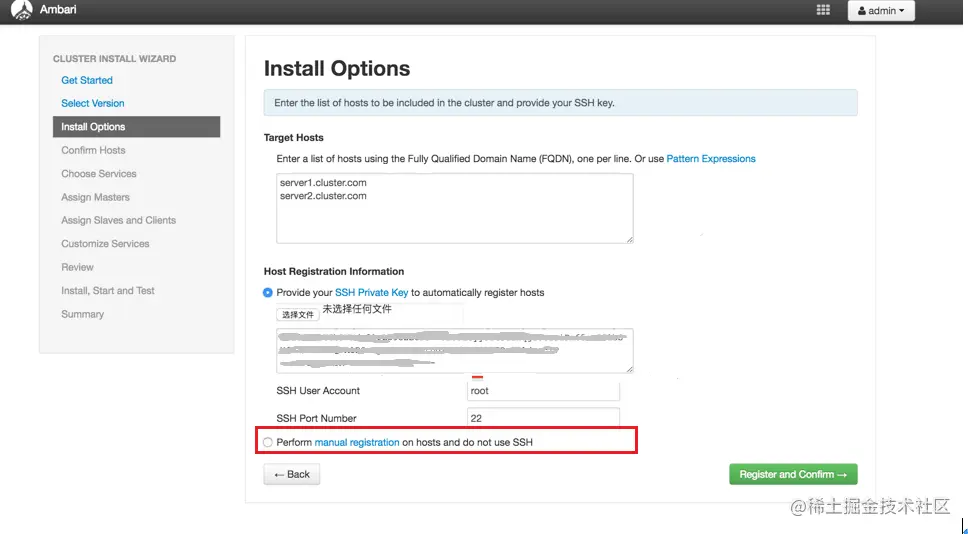Click the SSH Port Number field
The image size is (968, 534).
click(543, 418)
